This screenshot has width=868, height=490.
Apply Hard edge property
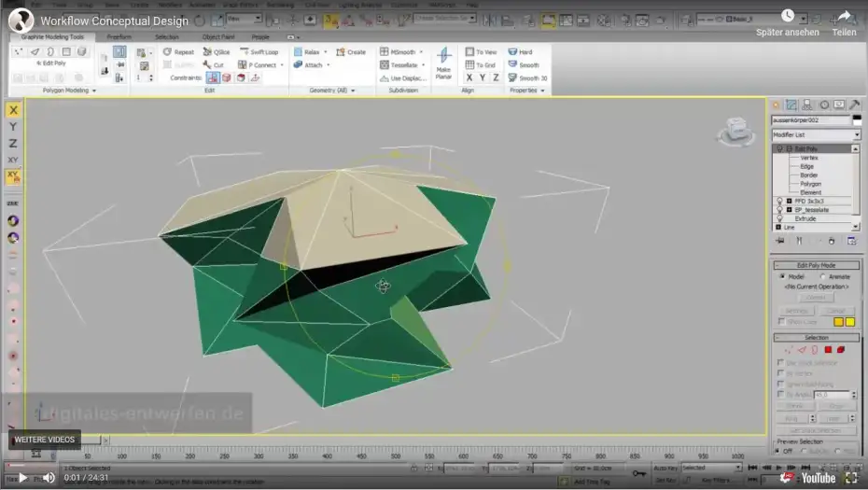[521, 51]
